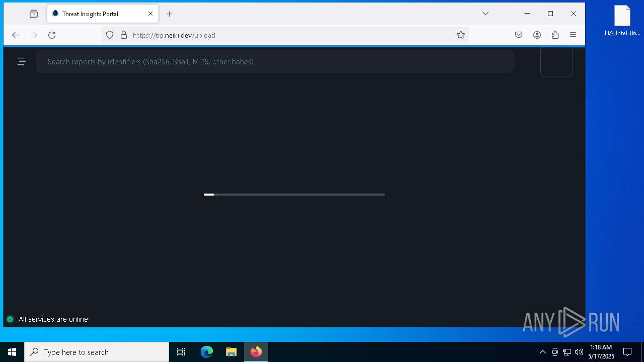Click the page loading progress bar
Screen dimensions: 644x362
click(x=294, y=194)
